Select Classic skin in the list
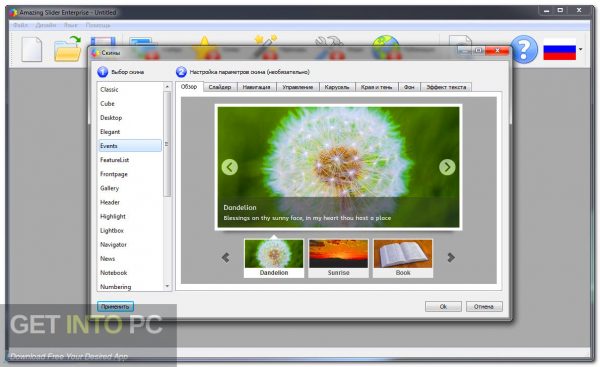Viewport: 600px width, 367px height. coord(130,90)
